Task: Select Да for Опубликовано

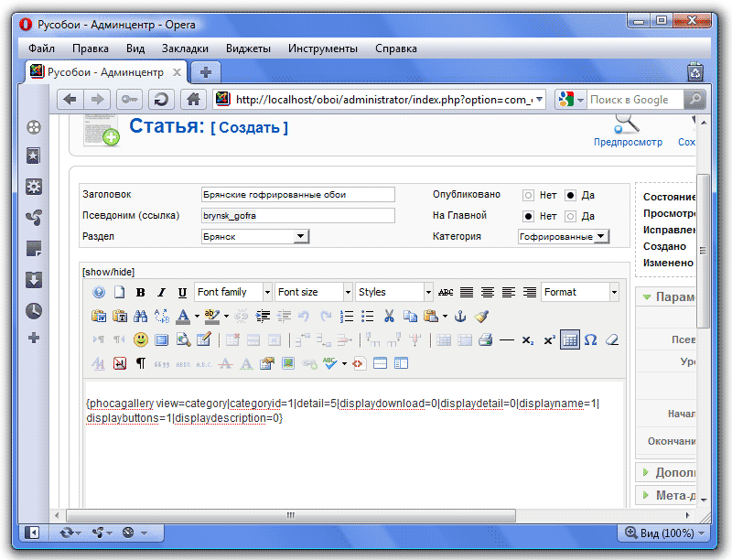Action: pos(570,195)
